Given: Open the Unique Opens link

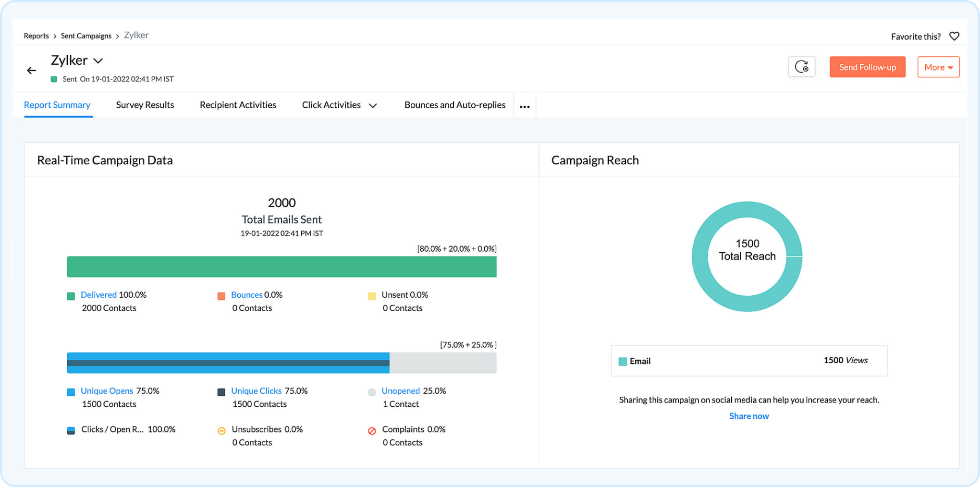Looking at the screenshot, I should pyautogui.click(x=107, y=391).
